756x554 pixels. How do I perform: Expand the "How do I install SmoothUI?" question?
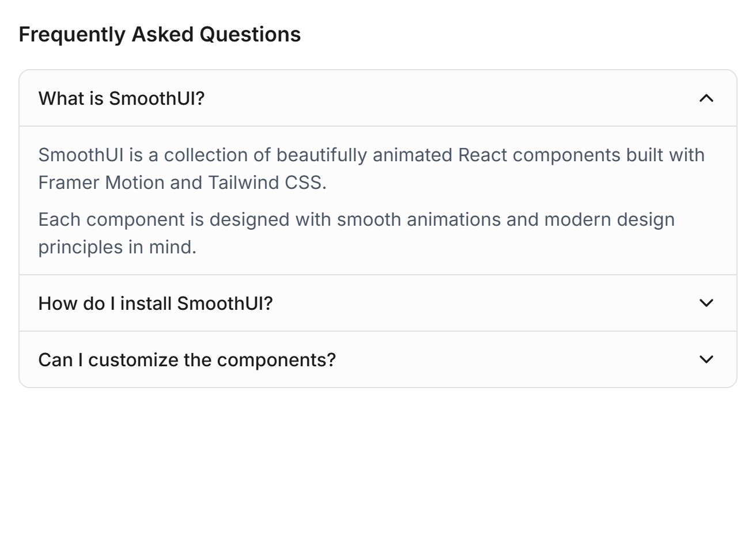coord(378,303)
